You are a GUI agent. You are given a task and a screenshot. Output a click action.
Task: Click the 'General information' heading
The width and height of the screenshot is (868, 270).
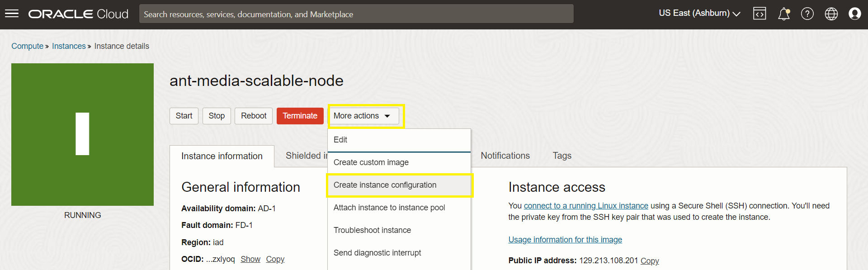click(x=241, y=187)
